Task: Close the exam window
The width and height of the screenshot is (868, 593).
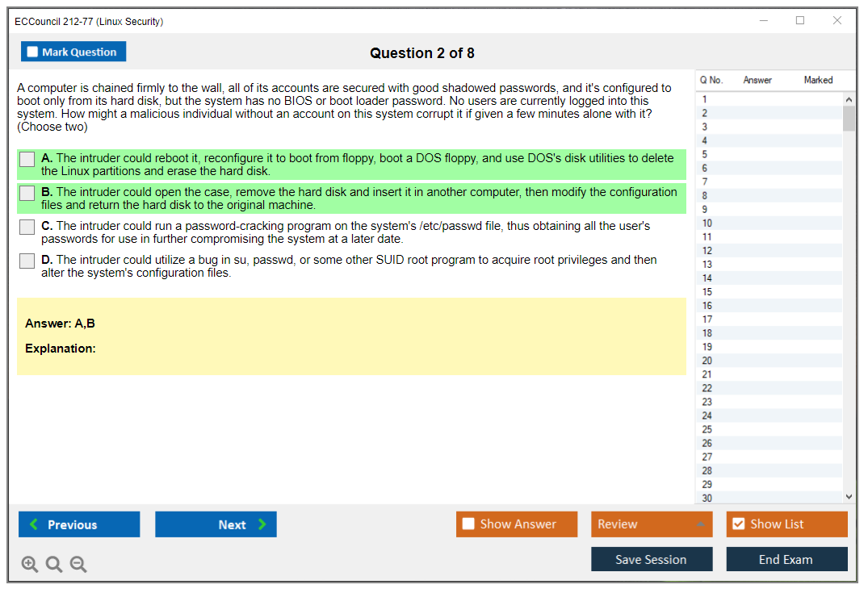Action: click(837, 21)
